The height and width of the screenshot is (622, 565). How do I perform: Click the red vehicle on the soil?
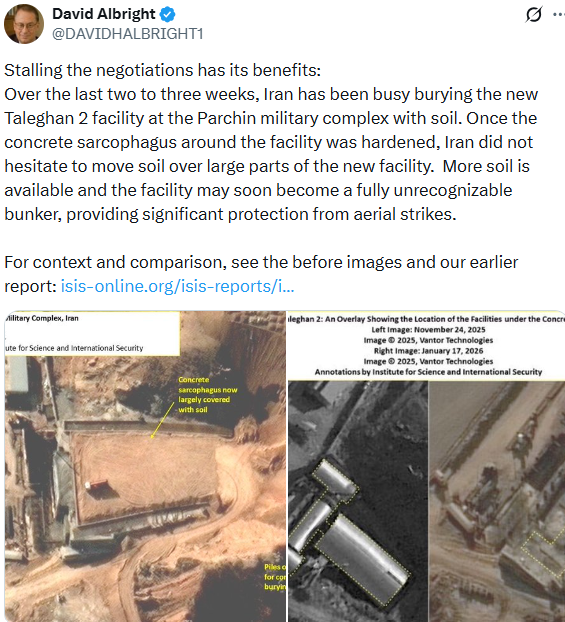(96, 485)
